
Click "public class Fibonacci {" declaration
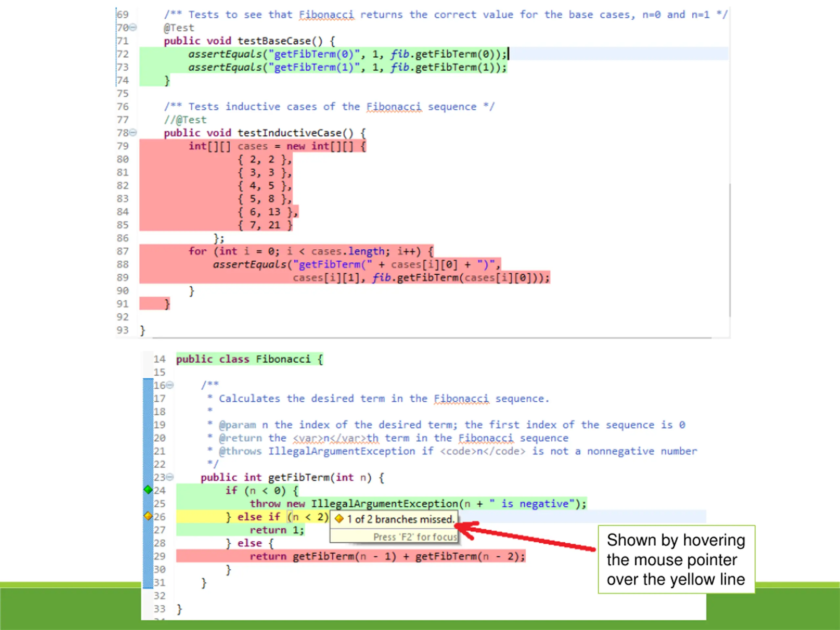(x=249, y=359)
